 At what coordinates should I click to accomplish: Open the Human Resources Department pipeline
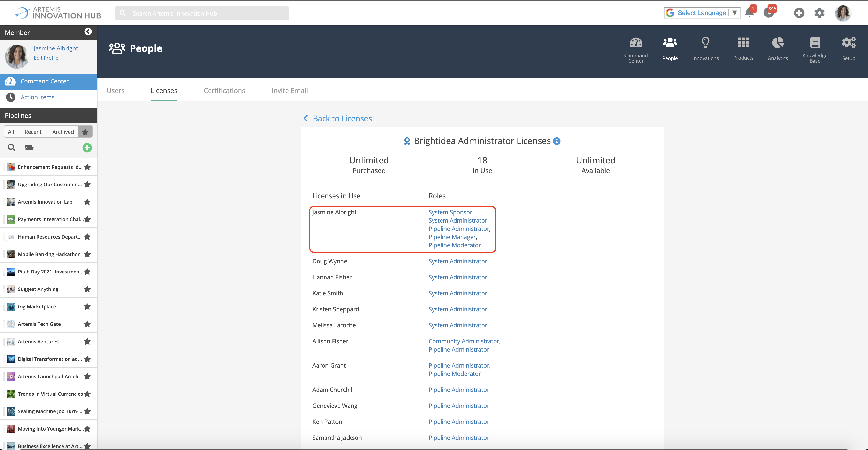(50, 237)
